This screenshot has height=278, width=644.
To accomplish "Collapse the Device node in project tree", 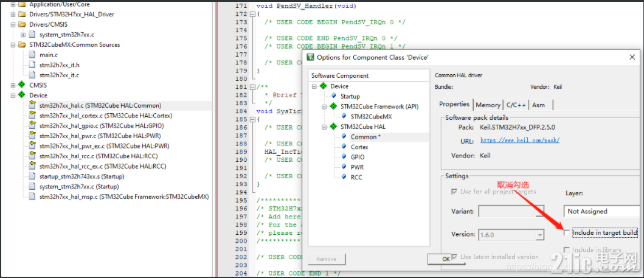I will point(13,96).
